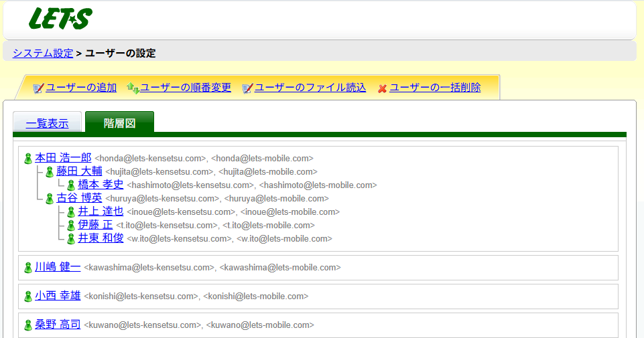Screen dimensions: 644x338
Task: Open the ユーザーの追加 link
Action: click(x=81, y=88)
